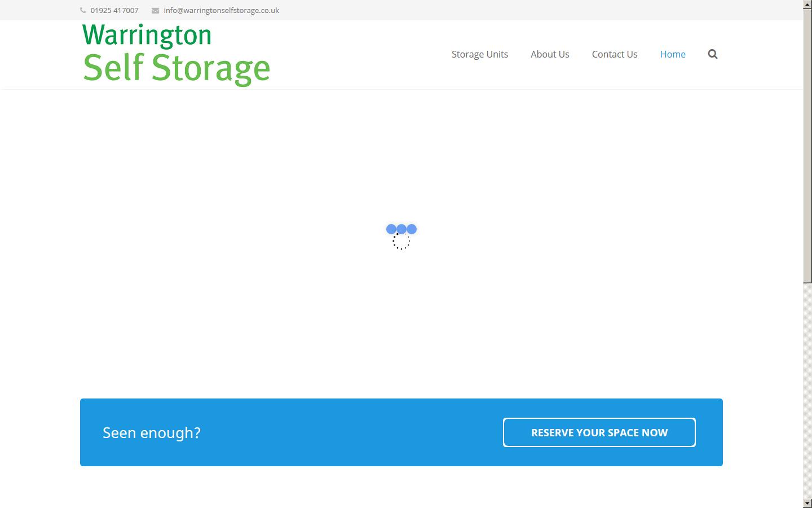The height and width of the screenshot is (508, 812).
Task: Click the phone handset icon in the top bar
Action: 82,10
